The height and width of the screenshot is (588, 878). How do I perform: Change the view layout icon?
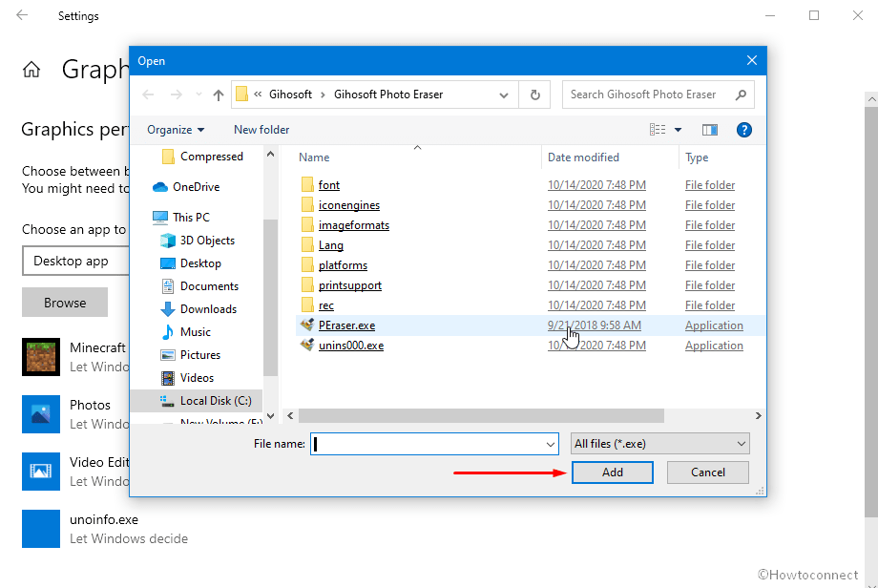tap(658, 130)
